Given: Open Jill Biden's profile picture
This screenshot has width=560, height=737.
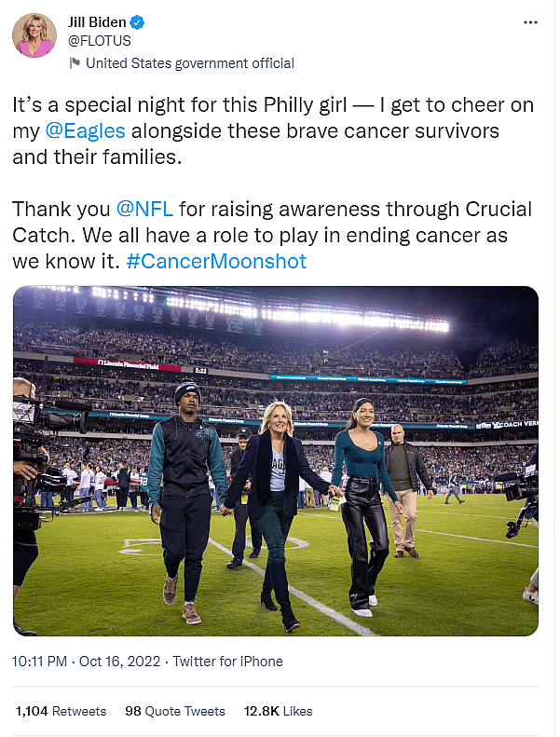Looking at the screenshot, I should [34, 35].
